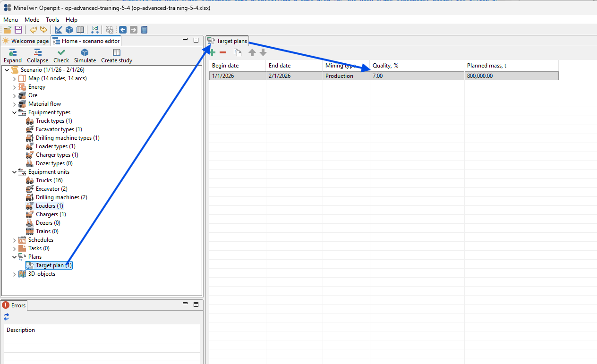This screenshot has height=364, width=597.
Task: Collapse the Equipment types node
Action: pyautogui.click(x=14, y=112)
